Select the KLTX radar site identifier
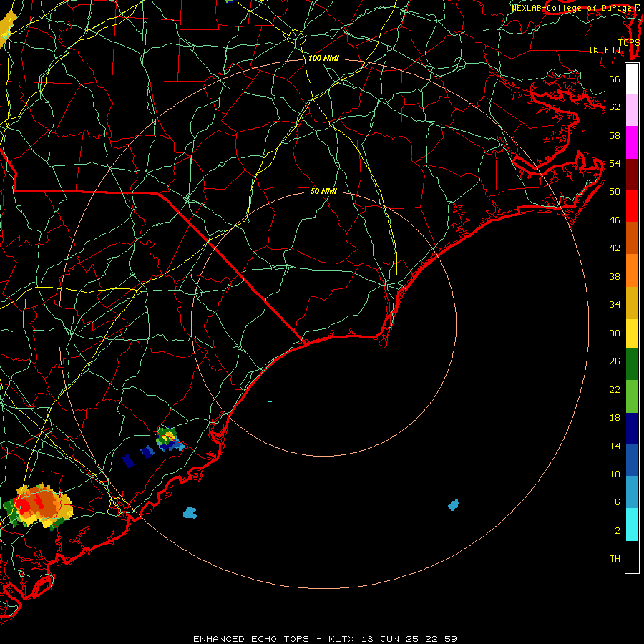 point(343,639)
